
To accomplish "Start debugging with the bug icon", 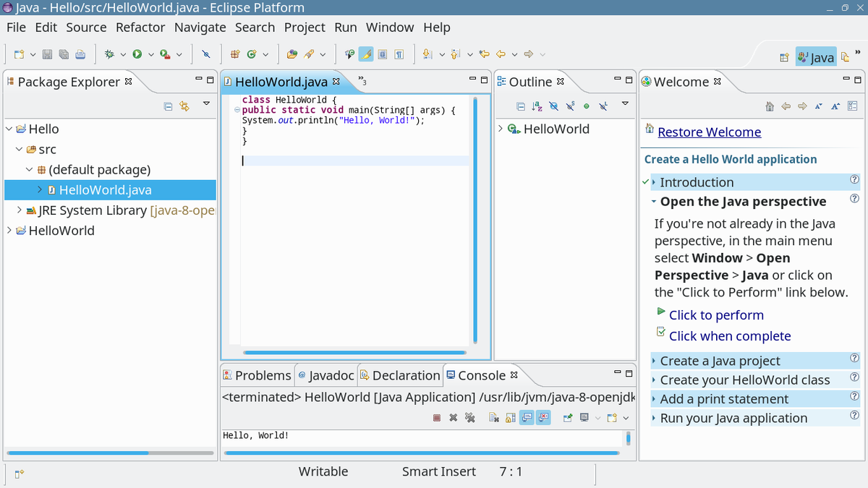I will tap(109, 54).
